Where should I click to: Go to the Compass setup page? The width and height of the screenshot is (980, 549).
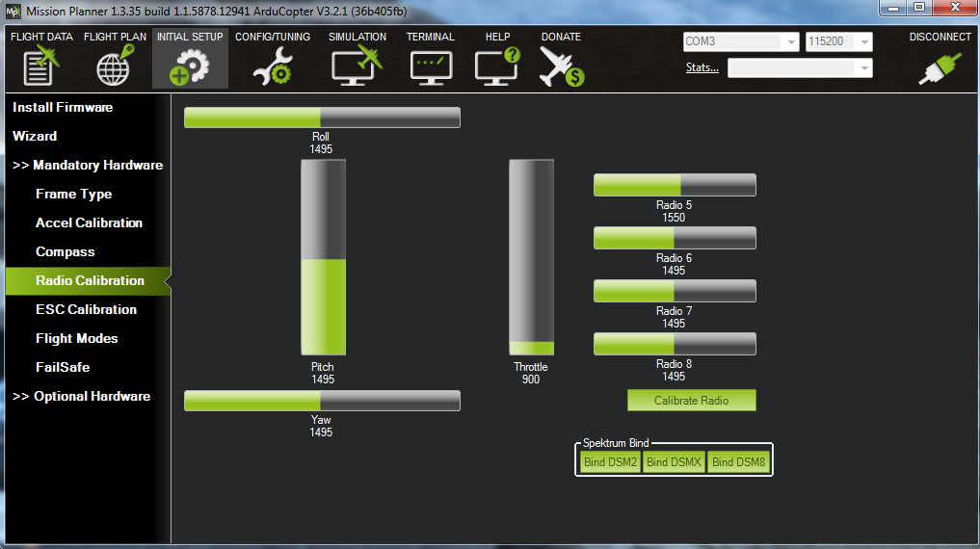tap(65, 251)
